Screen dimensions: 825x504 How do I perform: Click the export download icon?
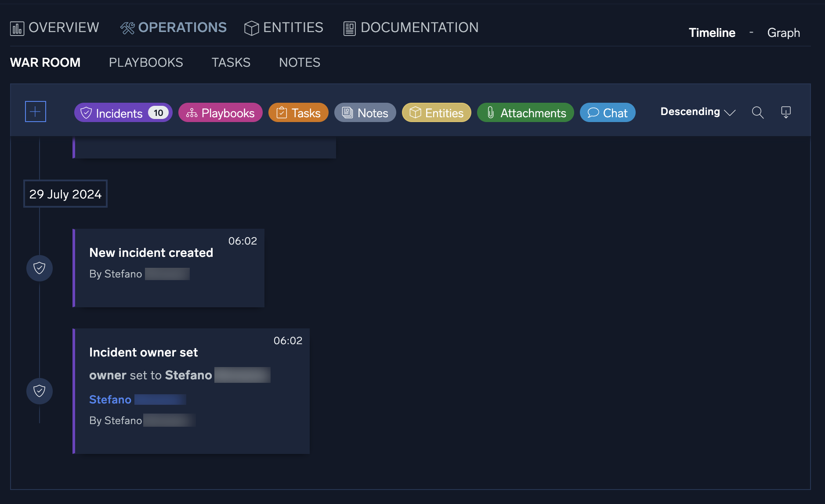tap(785, 112)
